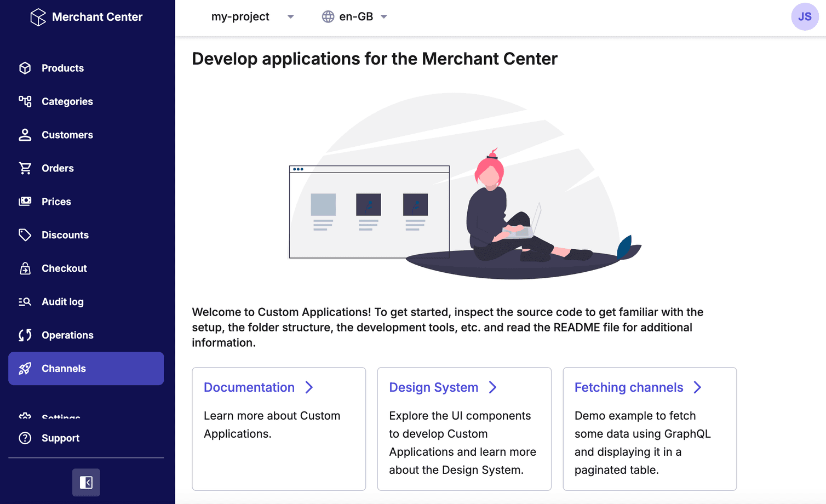Screen dimensions: 826x504
Task: Select the Prices icon in the navigation
Action: click(25, 202)
